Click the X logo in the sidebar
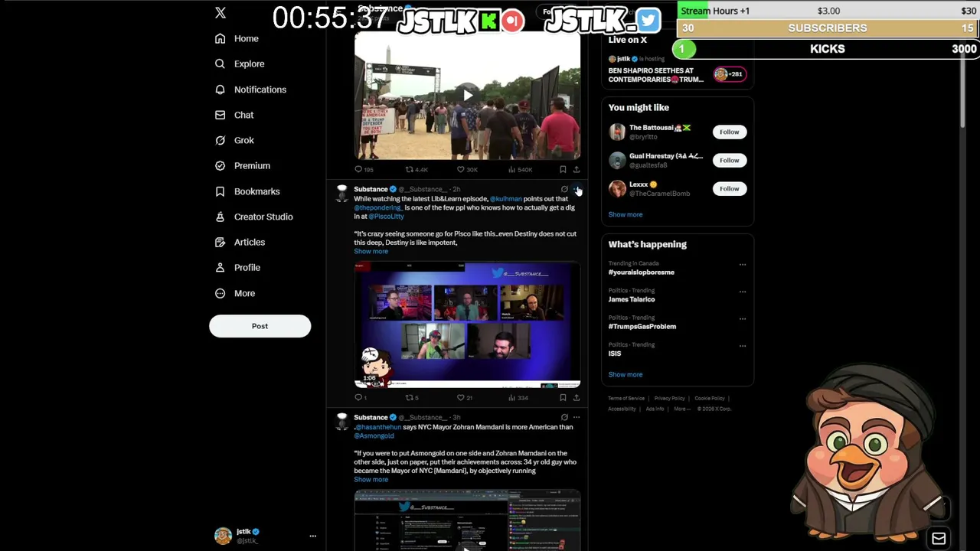Screen dimensions: 980x551 [220, 13]
